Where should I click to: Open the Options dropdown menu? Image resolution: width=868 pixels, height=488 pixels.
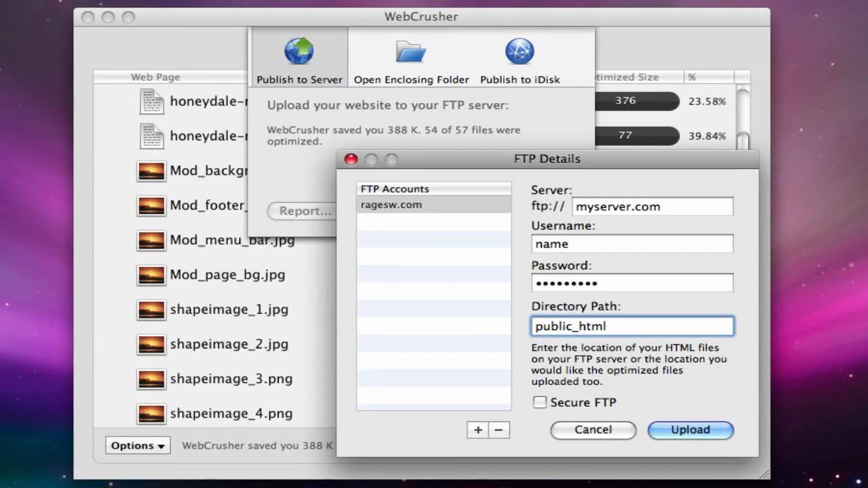(138, 445)
